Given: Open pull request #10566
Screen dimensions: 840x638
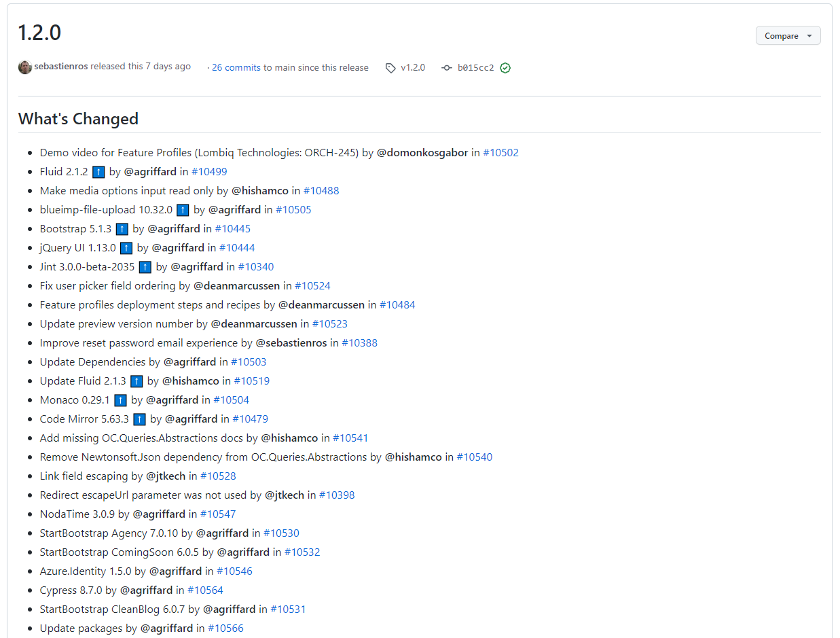Looking at the screenshot, I should click(225, 628).
